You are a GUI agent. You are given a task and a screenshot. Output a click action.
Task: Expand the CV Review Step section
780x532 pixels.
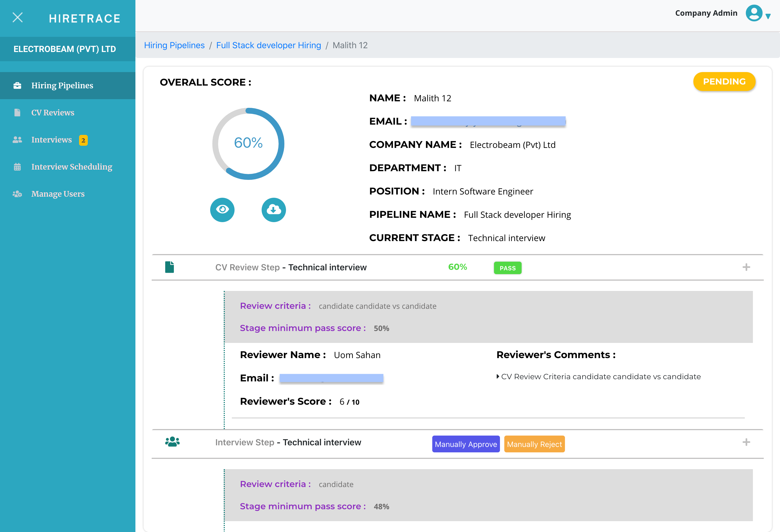click(746, 267)
